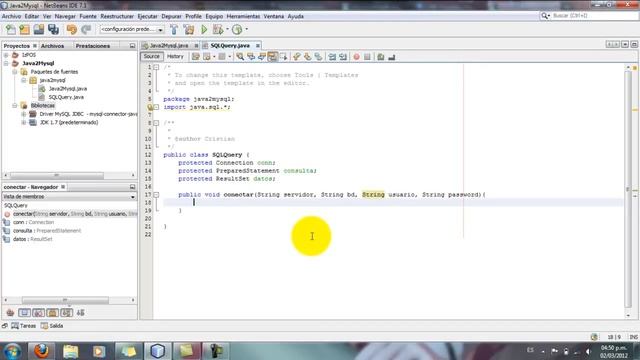Click the Toggle Bookmark editor icon
Viewport: 640px width, 360px height.
318,57
